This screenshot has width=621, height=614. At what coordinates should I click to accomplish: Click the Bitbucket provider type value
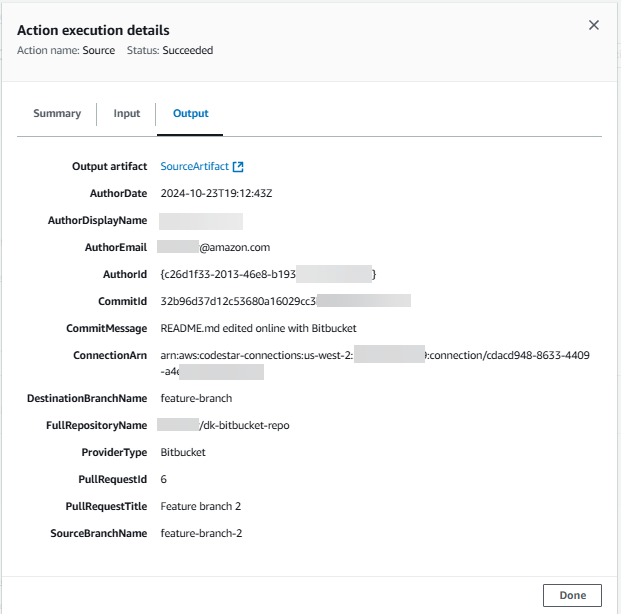pyautogui.click(x=183, y=452)
